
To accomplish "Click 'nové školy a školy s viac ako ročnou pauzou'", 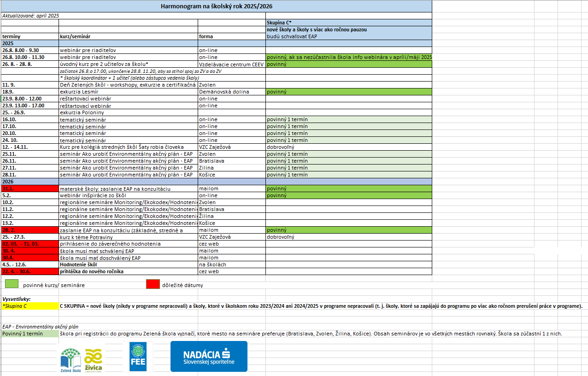I will pos(349,29).
